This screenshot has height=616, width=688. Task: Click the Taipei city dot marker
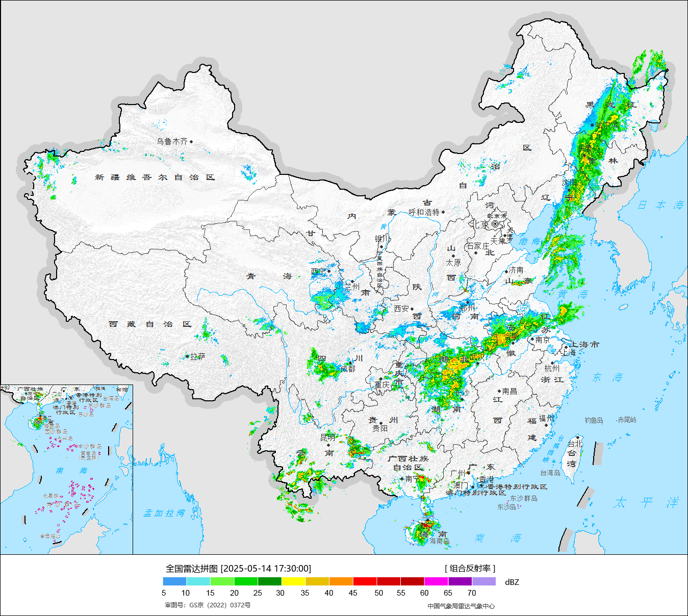click(x=577, y=437)
